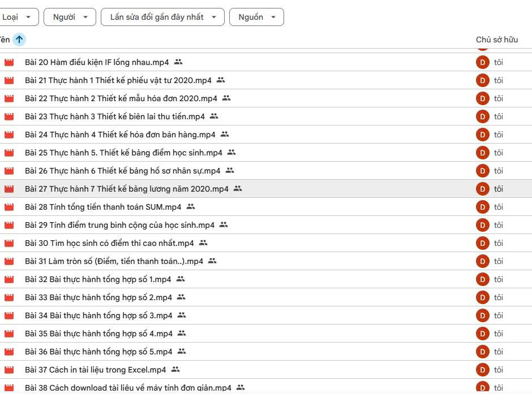The width and height of the screenshot is (532, 394).
Task: Select file Bài 36 Bài thực hành tổng hợp số 5
Action: pos(98,352)
